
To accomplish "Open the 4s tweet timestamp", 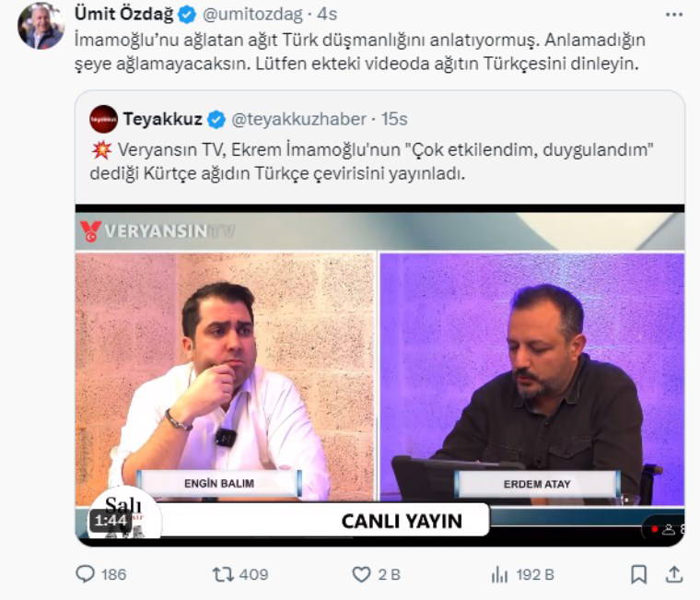I will coord(327,15).
